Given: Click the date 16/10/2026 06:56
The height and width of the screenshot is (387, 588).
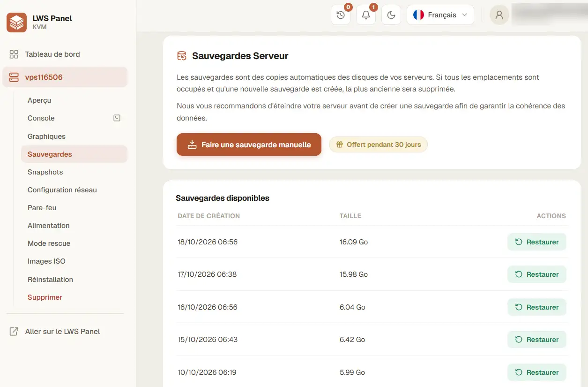Looking at the screenshot, I should tap(208, 307).
